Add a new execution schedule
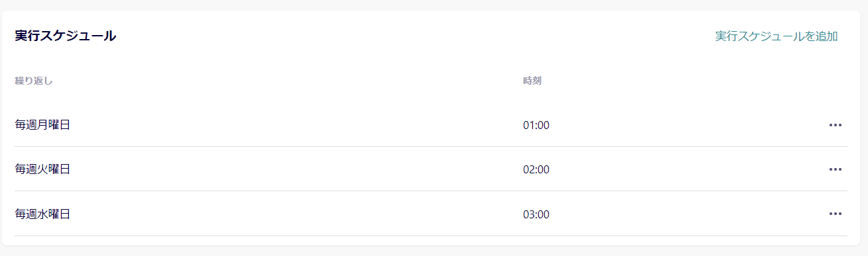This screenshot has height=256, width=868. coord(777,36)
